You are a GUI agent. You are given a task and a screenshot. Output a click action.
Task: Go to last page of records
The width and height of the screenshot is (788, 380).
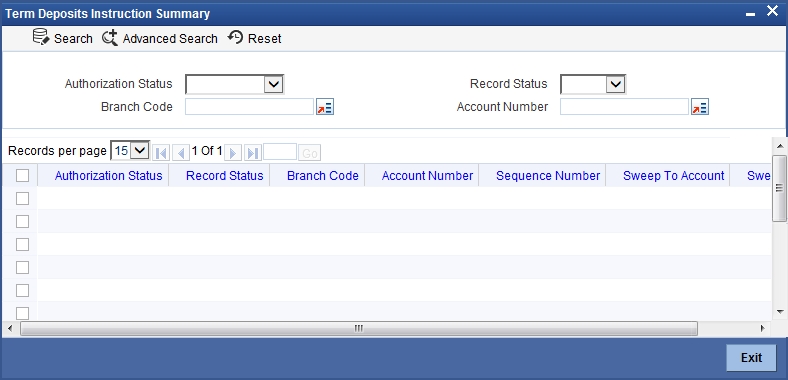tap(253, 153)
